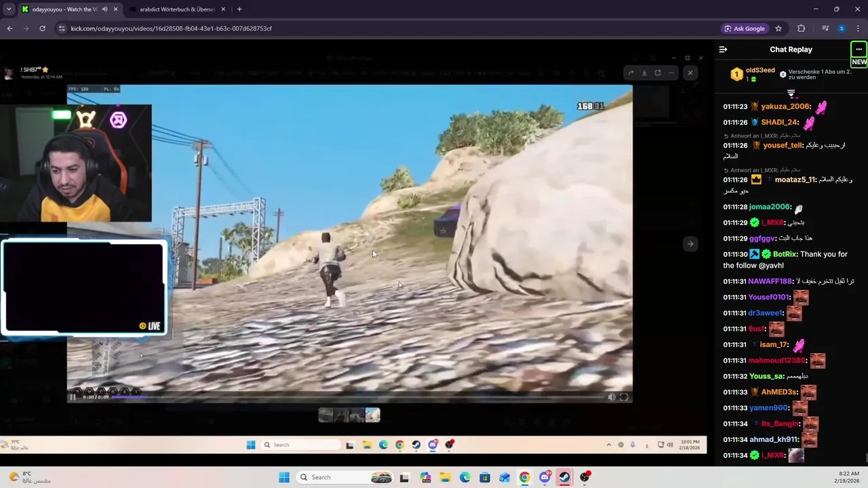
Task: Open Task View on taskbar
Action: (x=404, y=477)
